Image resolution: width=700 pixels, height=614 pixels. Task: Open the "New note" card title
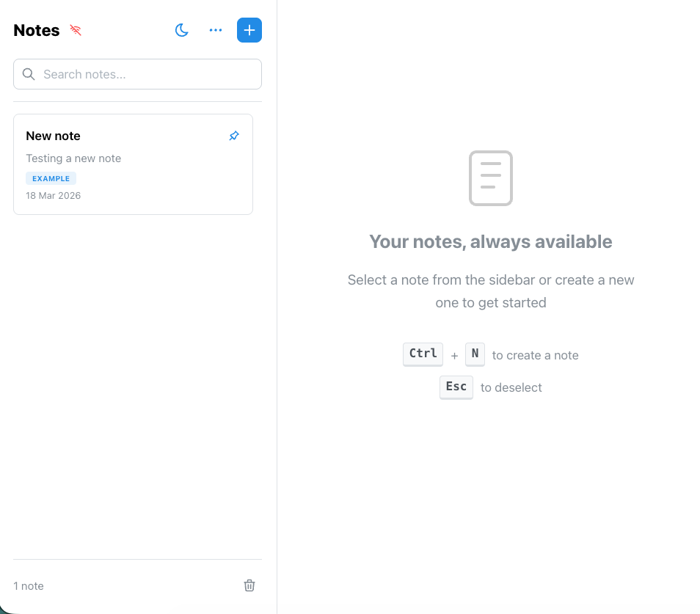pos(53,136)
